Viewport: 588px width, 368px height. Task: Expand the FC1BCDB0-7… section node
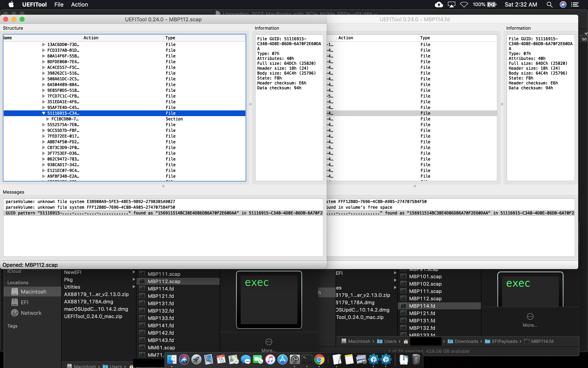[x=48, y=119]
